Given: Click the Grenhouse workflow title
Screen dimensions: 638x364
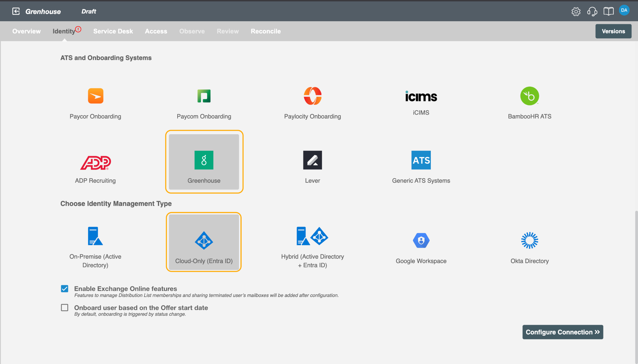Looking at the screenshot, I should click(43, 12).
